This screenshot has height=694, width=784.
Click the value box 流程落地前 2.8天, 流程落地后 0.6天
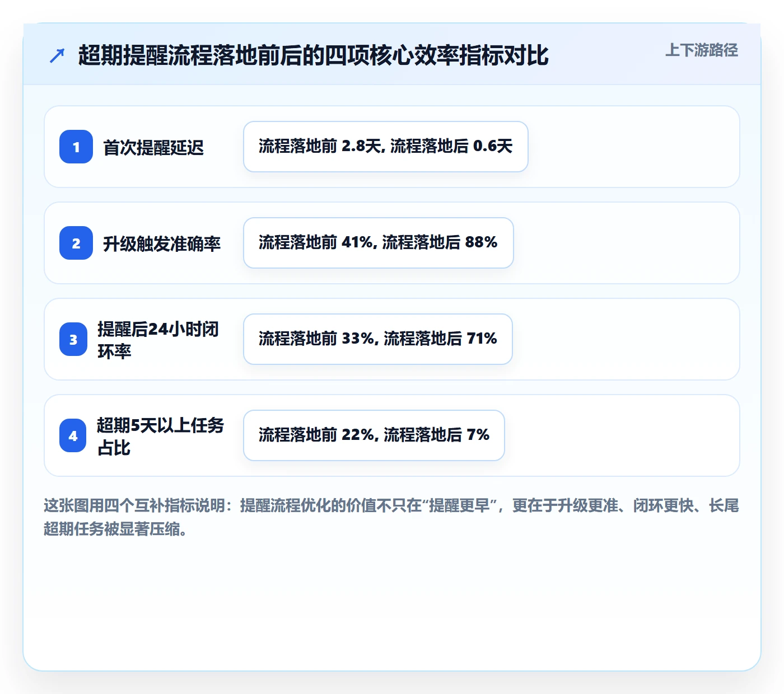pos(386,147)
